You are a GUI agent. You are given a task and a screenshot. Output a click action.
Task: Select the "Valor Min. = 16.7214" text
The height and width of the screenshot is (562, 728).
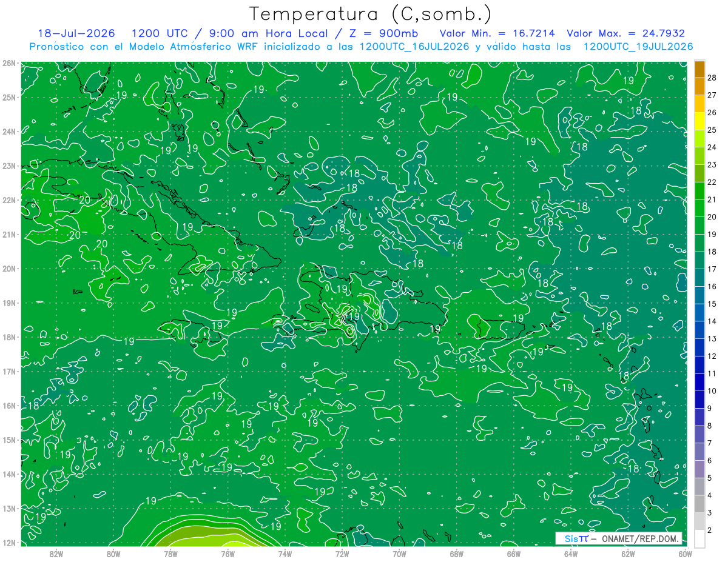(497, 33)
